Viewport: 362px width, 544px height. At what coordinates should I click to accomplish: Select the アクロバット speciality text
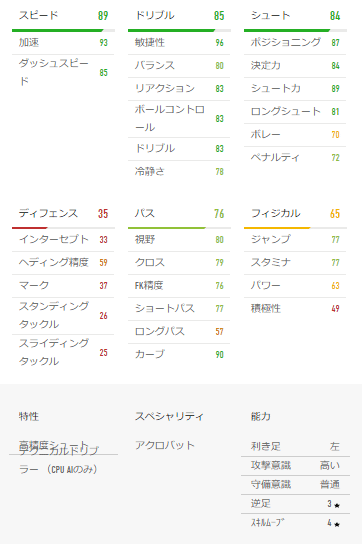[x=165, y=445]
